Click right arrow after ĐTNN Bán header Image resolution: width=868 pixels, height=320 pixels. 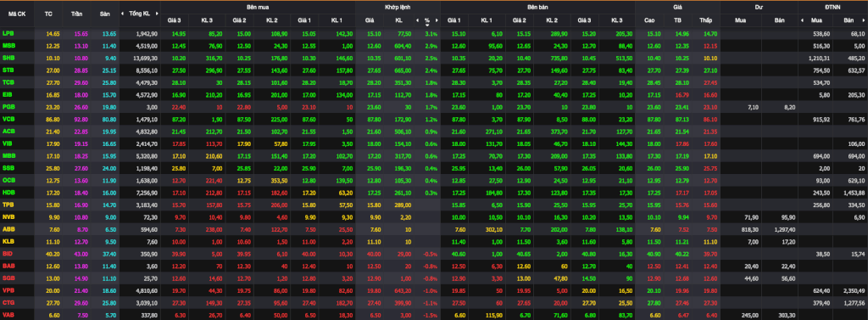[865, 20]
